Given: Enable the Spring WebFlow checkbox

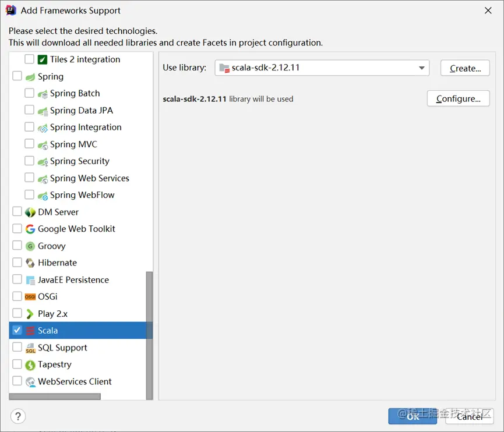Looking at the screenshot, I should pyautogui.click(x=29, y=194).
